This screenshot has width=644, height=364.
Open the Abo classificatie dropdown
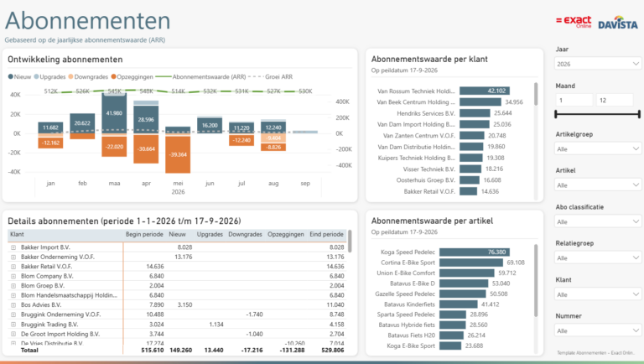598,221
